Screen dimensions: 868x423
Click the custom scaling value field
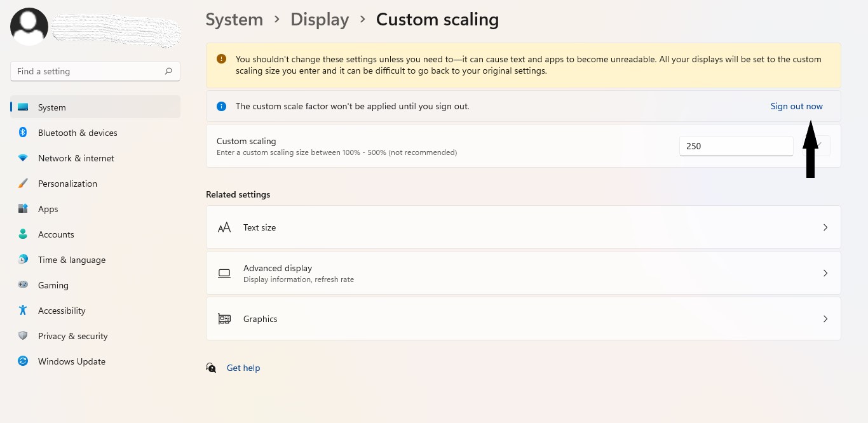736,146
